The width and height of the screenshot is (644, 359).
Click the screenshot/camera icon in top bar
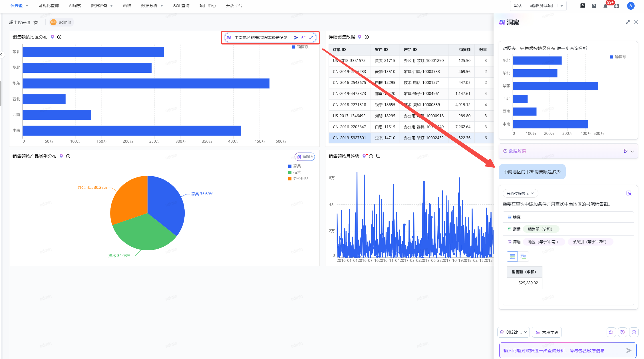[x=583, y=6]
